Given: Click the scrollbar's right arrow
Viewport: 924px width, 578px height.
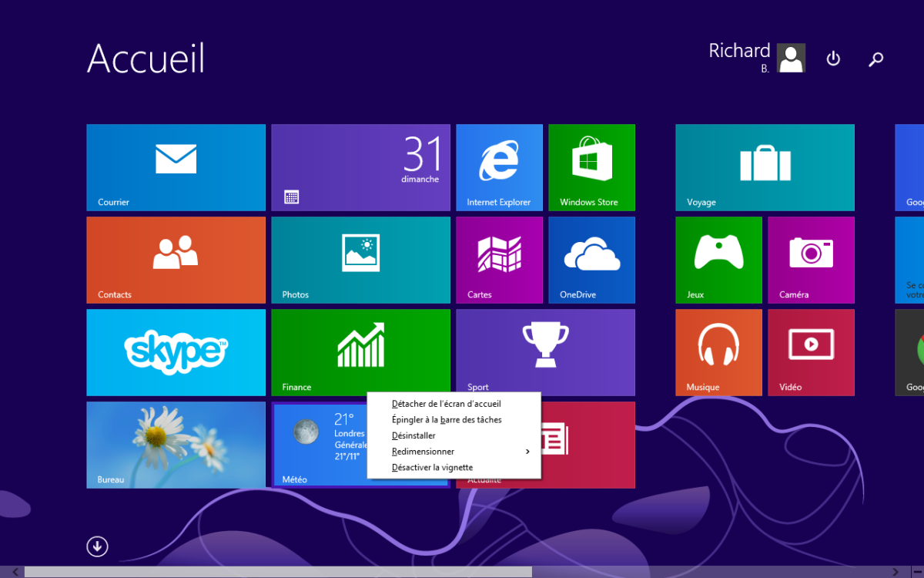Looking at the screenshot, I should click(x=896, y=572).
